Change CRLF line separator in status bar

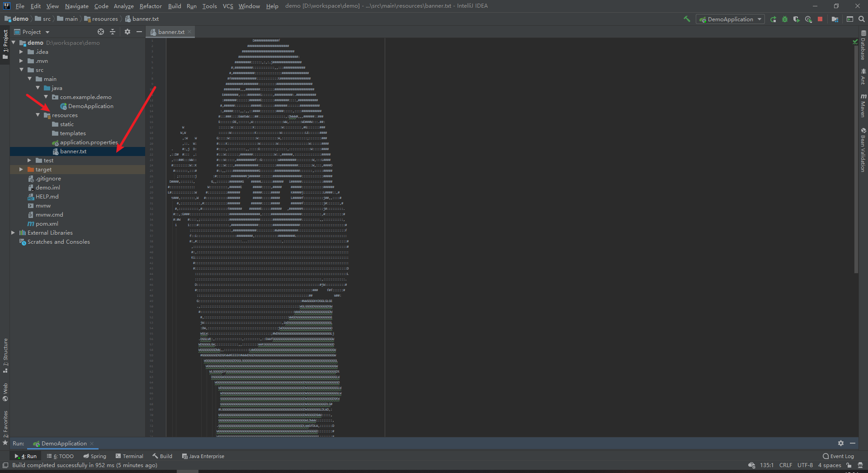click(x=785, y=465)
